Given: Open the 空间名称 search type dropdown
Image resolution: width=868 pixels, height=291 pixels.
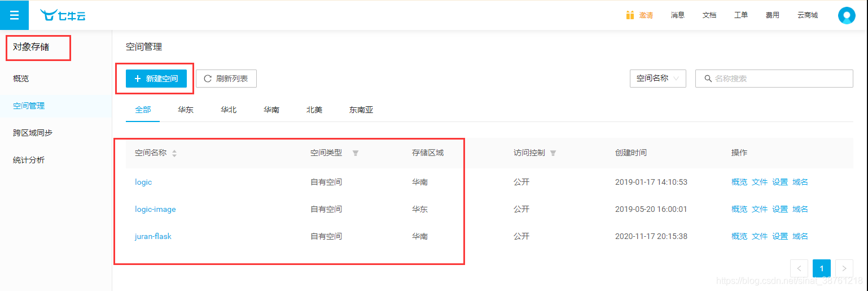Looking at the screenshot, I should click(658, 79).
